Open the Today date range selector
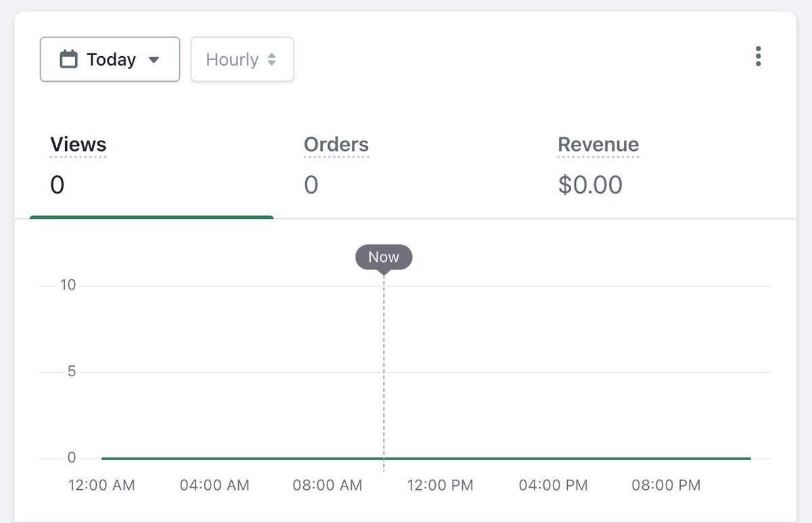Image resolution: width=812 pixels, height=523 pixels. point(110,59)
